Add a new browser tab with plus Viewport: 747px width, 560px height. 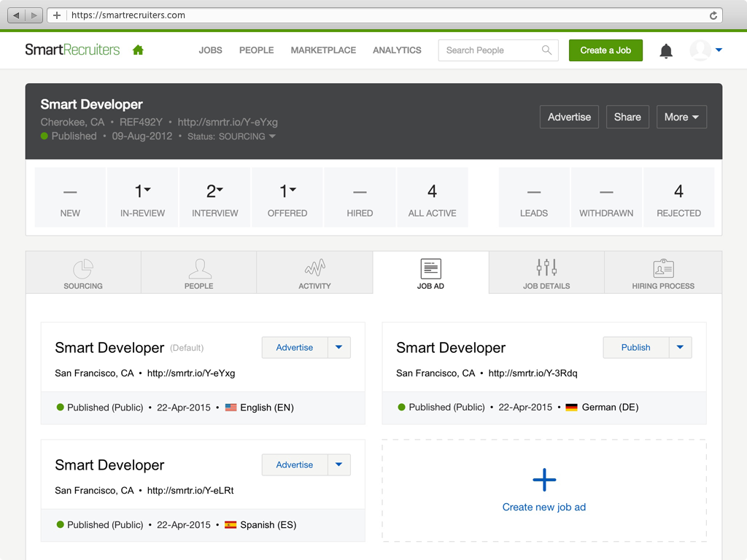coord(57,15)
